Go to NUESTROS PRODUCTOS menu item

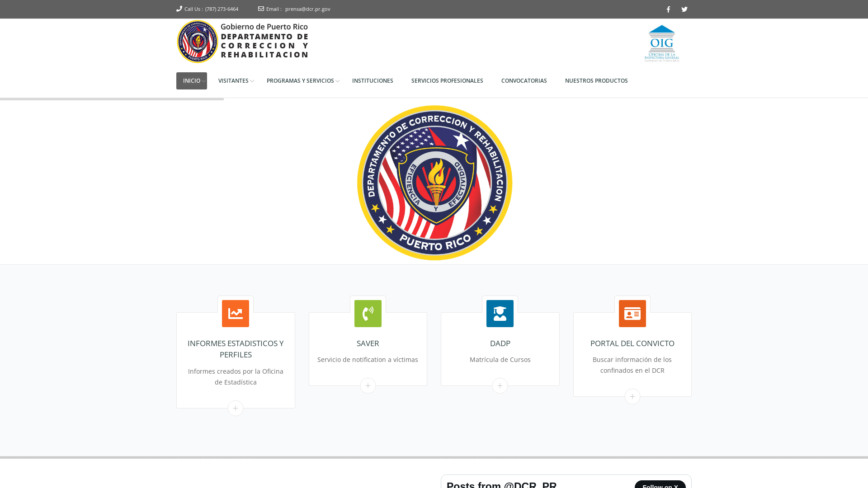point(596,81)
